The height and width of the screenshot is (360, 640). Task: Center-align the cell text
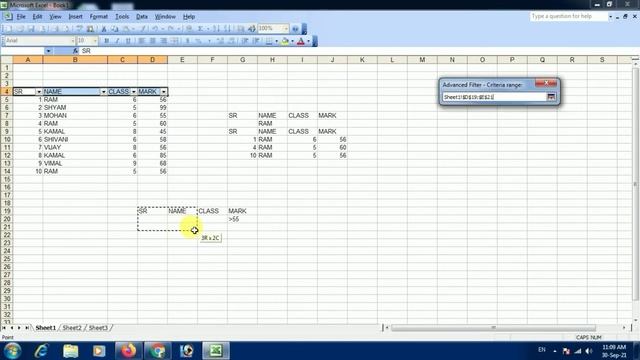click(x=153, y=41)
